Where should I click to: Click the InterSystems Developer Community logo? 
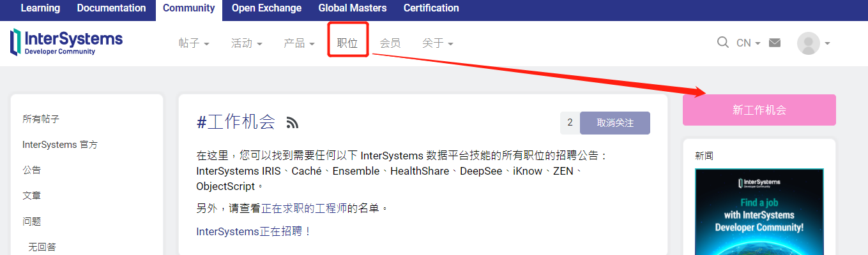66,41
